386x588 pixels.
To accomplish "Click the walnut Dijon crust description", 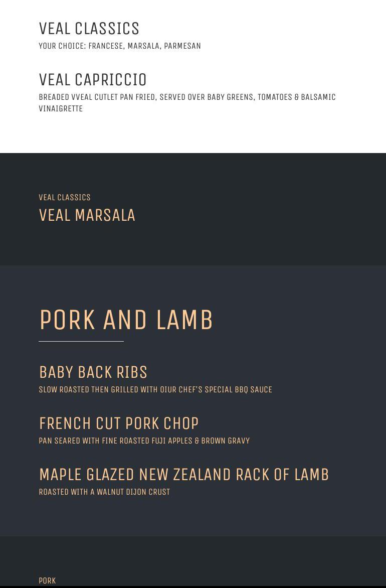I will coord(104,492).
